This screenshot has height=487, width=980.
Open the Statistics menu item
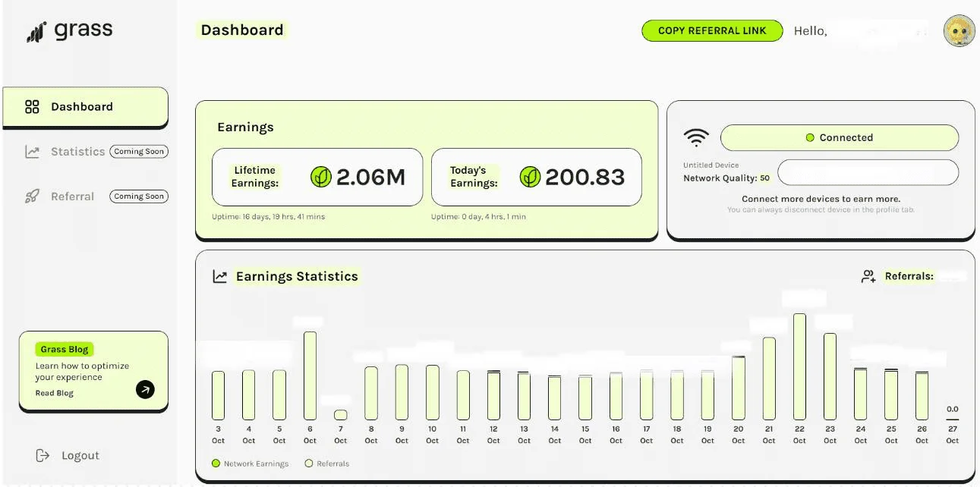[x=77, y=152]
